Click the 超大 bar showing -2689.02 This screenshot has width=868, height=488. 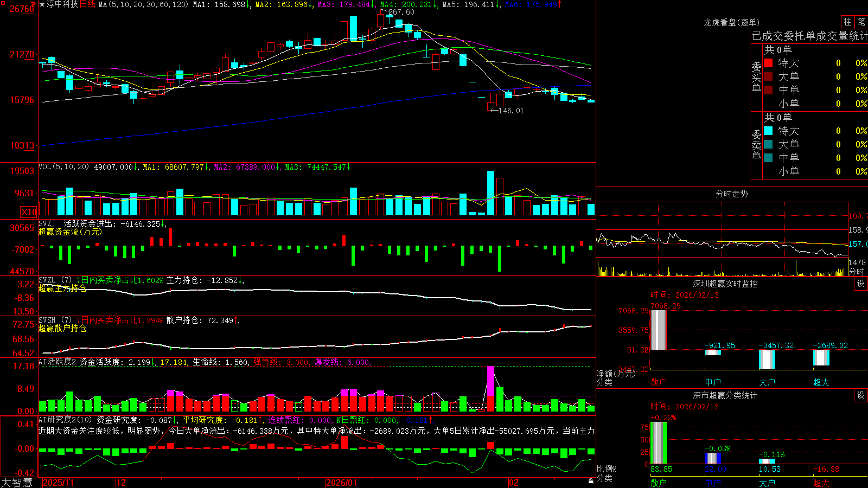[x=821, y=357]
